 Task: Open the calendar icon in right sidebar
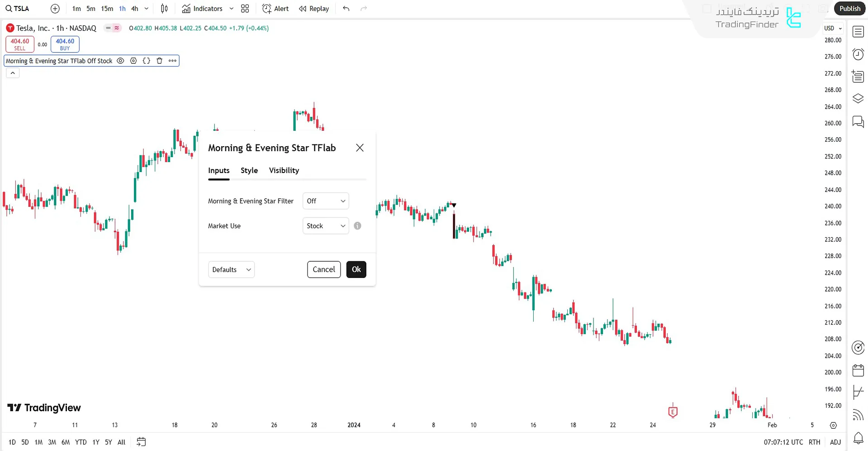(x=858, y=370)
